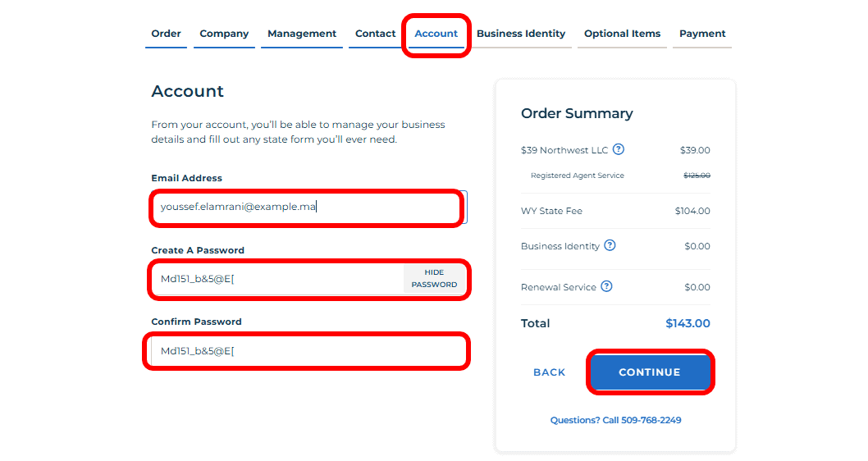Go to the Payment tab
This screenshot has width=868, height=461.
(702, 34)
